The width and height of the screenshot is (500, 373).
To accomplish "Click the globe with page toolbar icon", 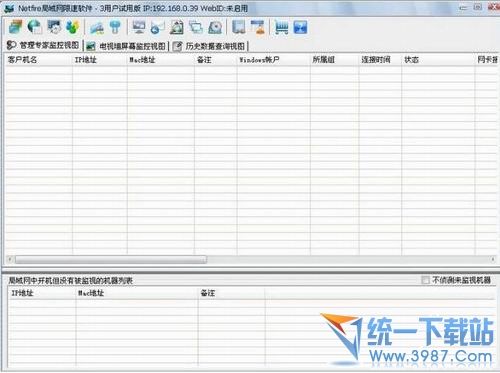I will [34, 27].
